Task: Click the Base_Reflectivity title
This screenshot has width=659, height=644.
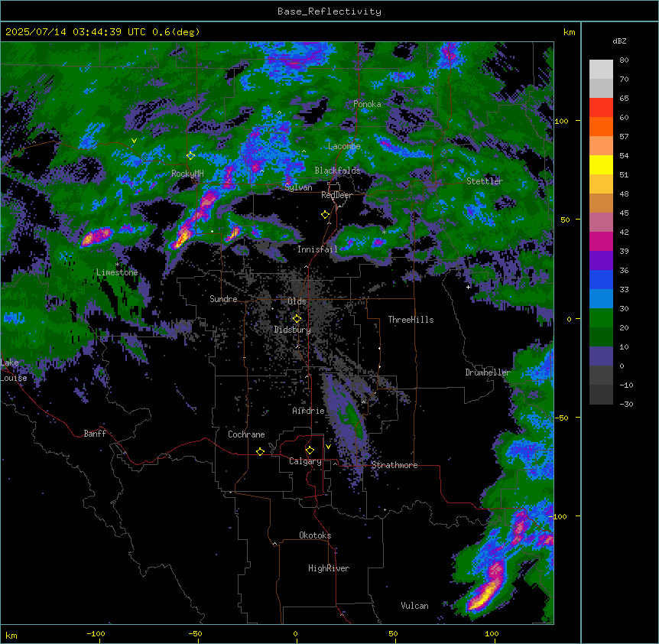Action: click(x=329, y=11)
